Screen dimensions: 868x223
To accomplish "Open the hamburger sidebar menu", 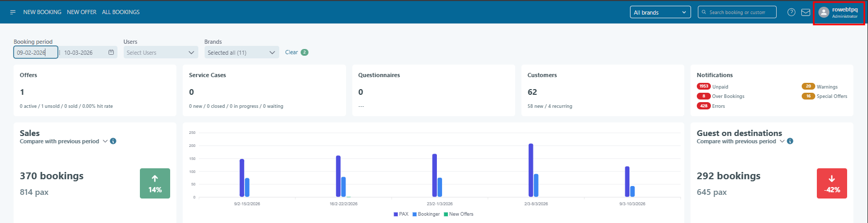I will pyautogui.click(x=13, y=12).
